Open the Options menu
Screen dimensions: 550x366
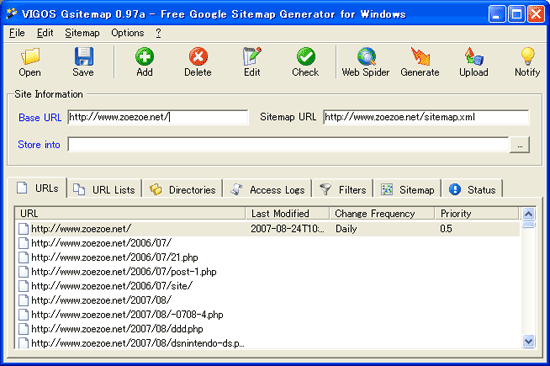[127, 33]
